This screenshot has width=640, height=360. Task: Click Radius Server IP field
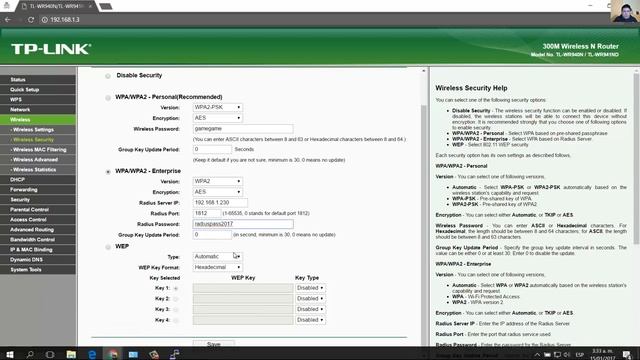tap(220, 202)
